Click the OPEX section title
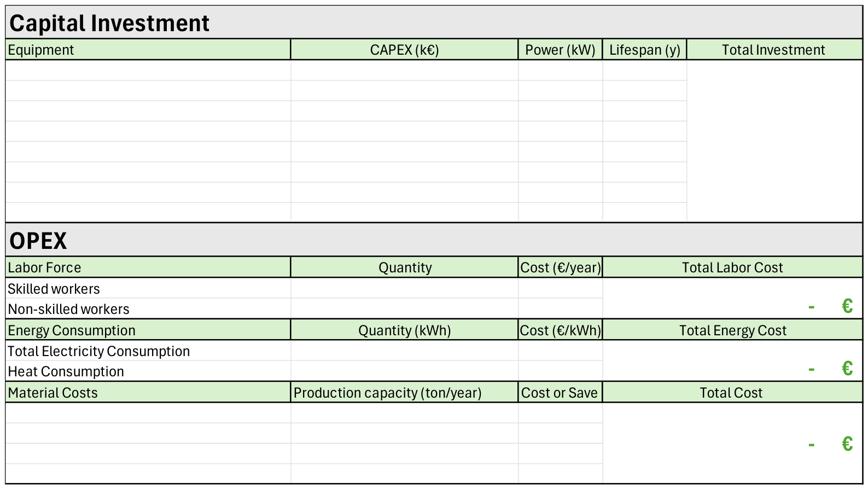868x489 pixels. pyautogui.click(x=434, y=240)
